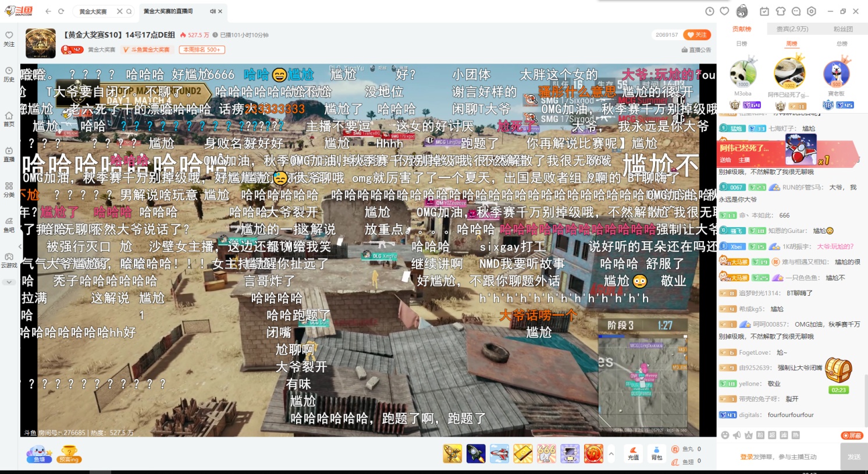Click the streamer room avatar thumbnail
The width and height of the screenshot is (868, 474).
(x=41, y=43)
